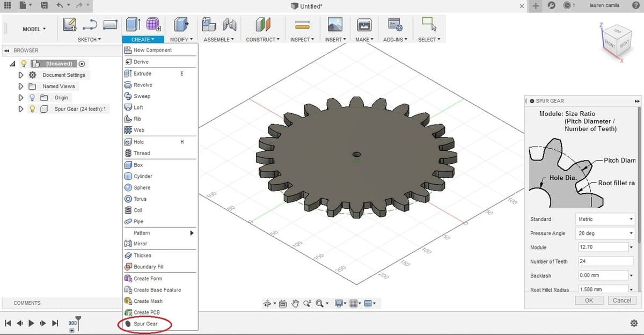Open a new design tab with plus
This screenshot has width=644, height=335.
(536, 5)
